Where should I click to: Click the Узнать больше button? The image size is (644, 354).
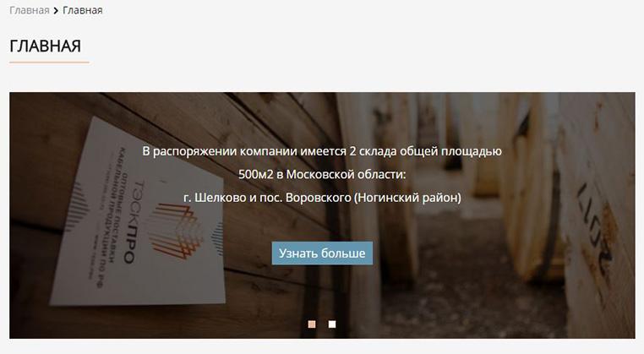[322, 253]
